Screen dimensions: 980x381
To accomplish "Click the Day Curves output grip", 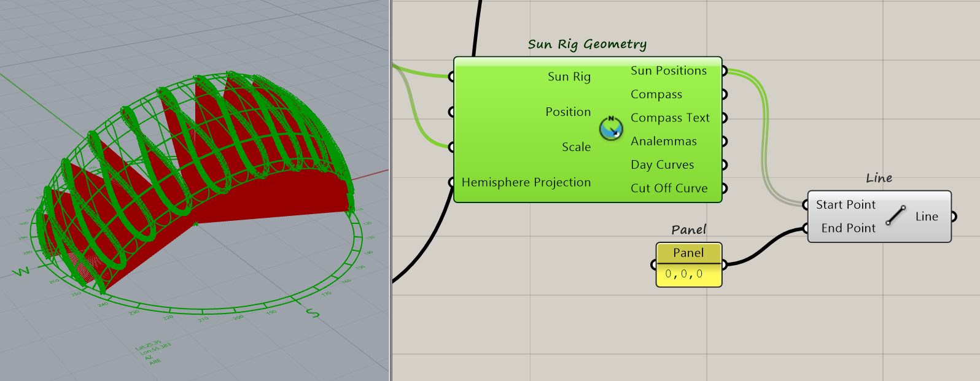I will coord(724,164).
